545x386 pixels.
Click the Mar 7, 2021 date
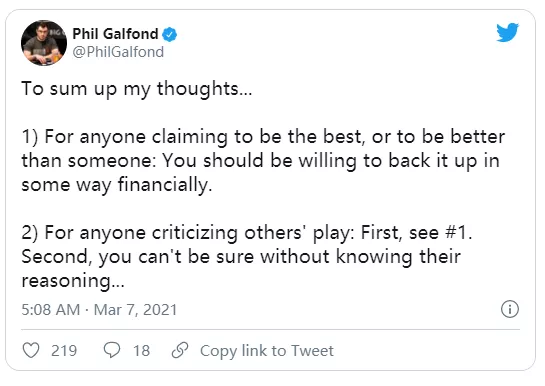coord(136,310)
